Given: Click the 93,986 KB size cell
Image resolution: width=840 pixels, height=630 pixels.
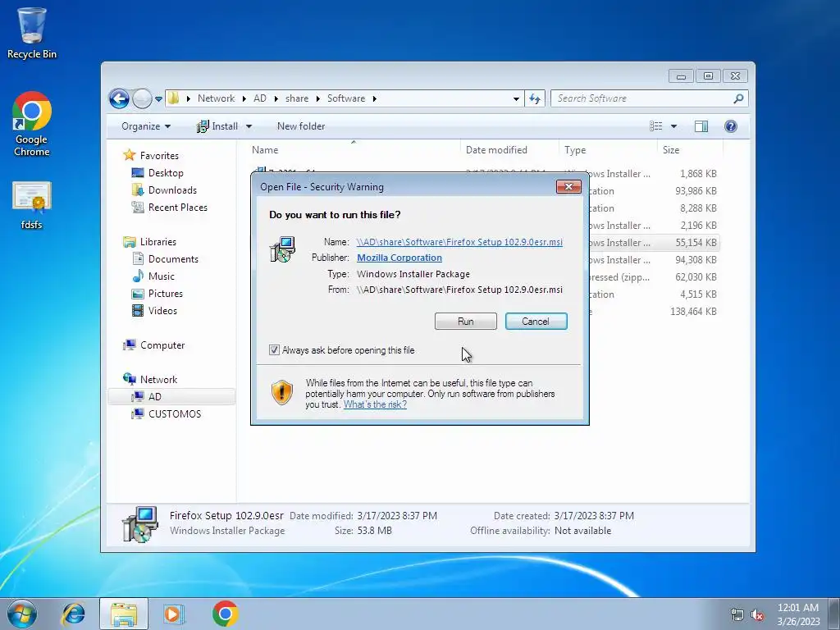Looking at the screenshot, I should pos(696,190).
